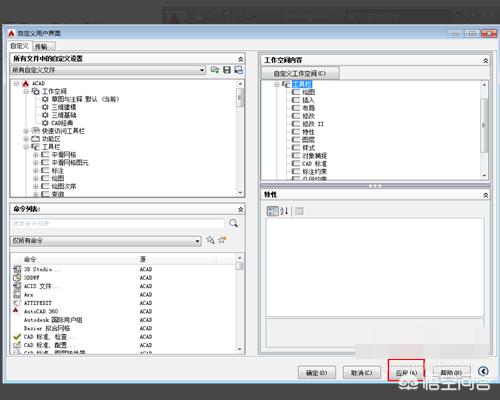
Task: Select the 三维基础 workspace item
Action: [x=64, y=115]
